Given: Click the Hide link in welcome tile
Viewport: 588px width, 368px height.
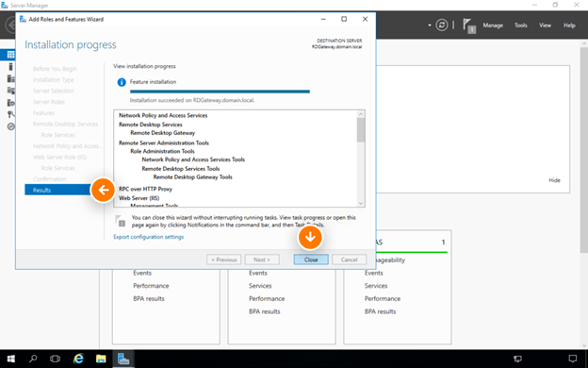Looking at the screenshot, I should pos(554,180).
